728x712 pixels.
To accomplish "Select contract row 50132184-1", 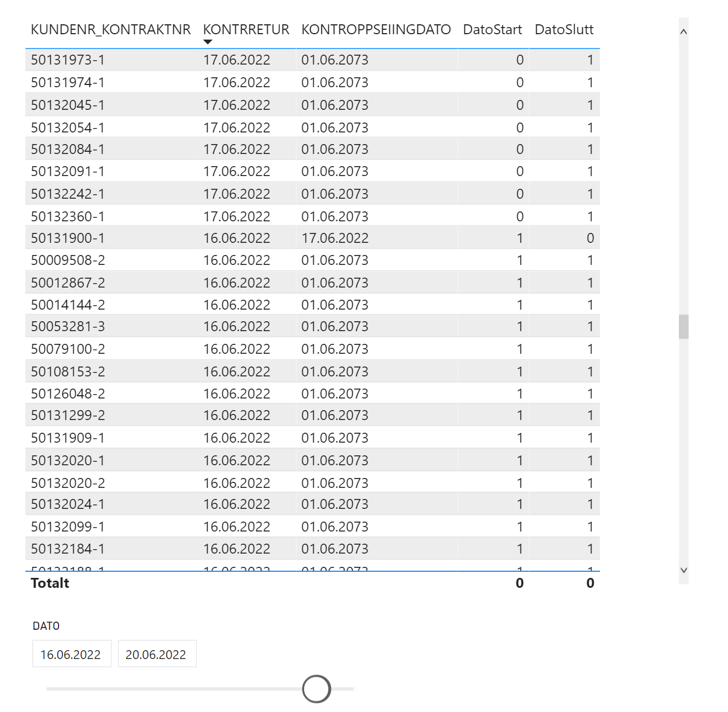I will (312, 549).
